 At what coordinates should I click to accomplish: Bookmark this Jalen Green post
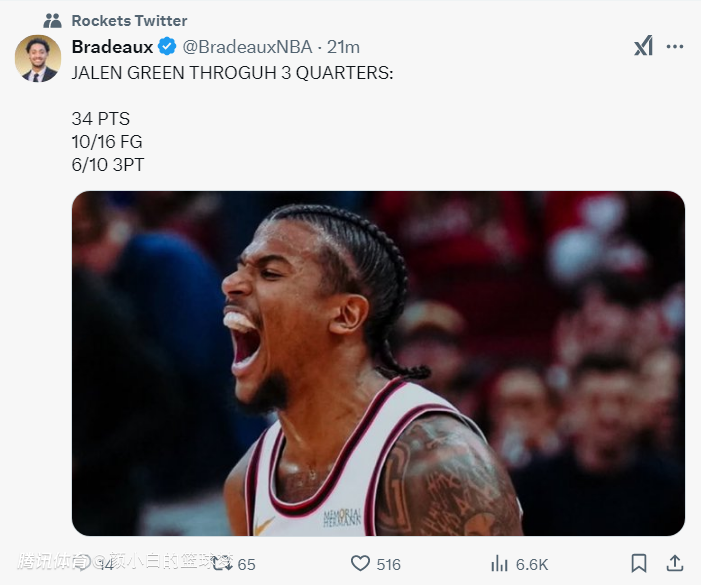point(639,564)
